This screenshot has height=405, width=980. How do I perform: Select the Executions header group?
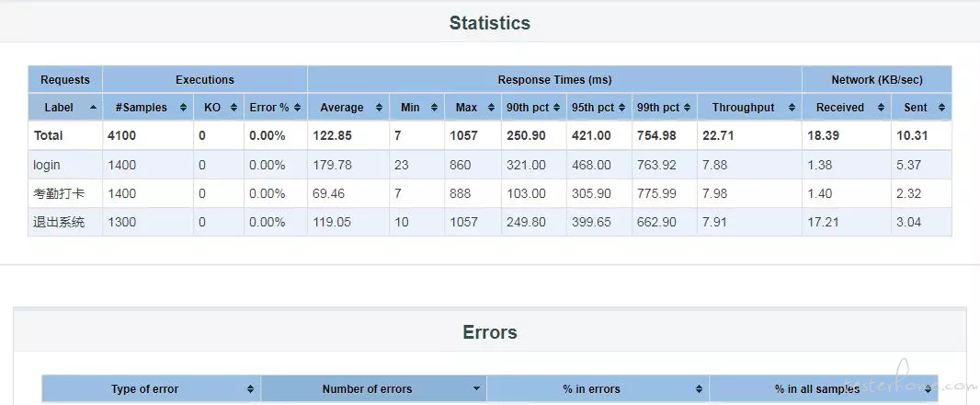tap(205, 79)
